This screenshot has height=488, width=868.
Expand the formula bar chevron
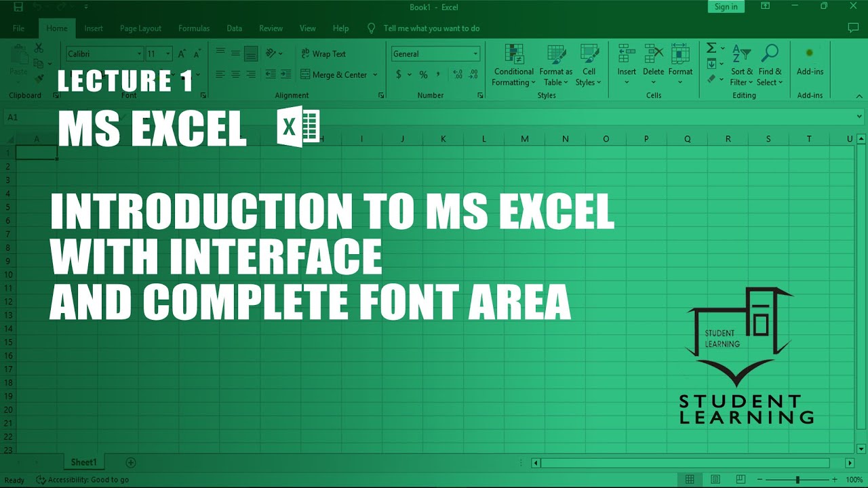click(860, 117)
